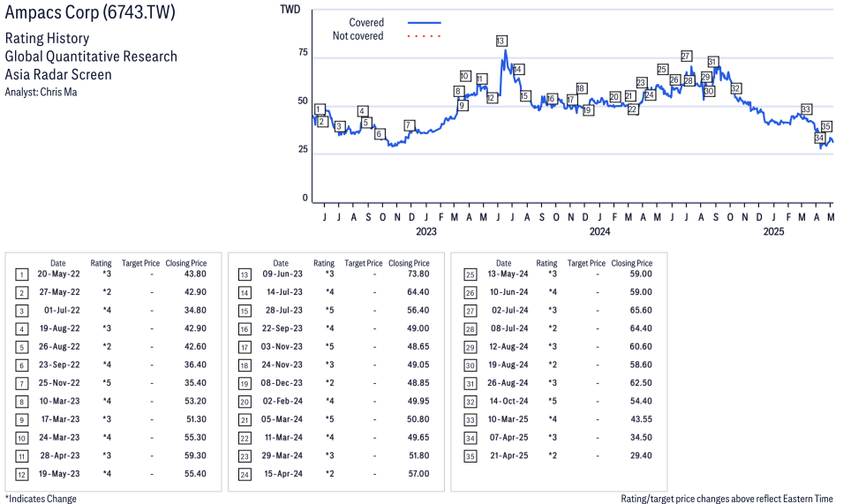The width and height of the screenshot is (843, 504).
Task: Click numbered box 35 in the rating table
Action: point(470,456)
